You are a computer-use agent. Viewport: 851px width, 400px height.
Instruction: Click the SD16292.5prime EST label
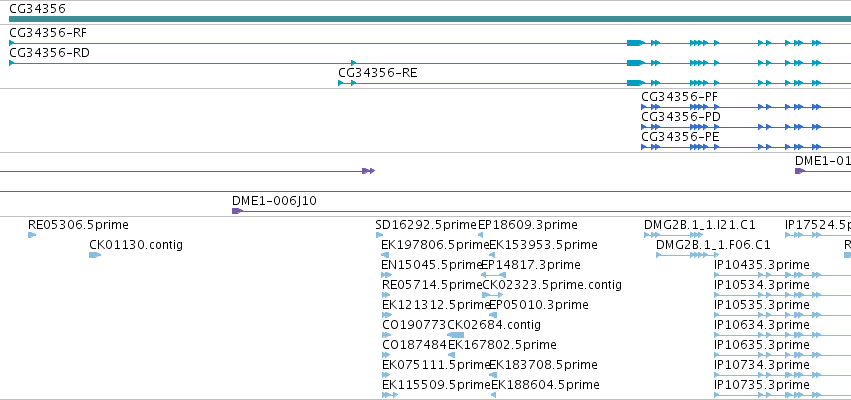point(426,225)
